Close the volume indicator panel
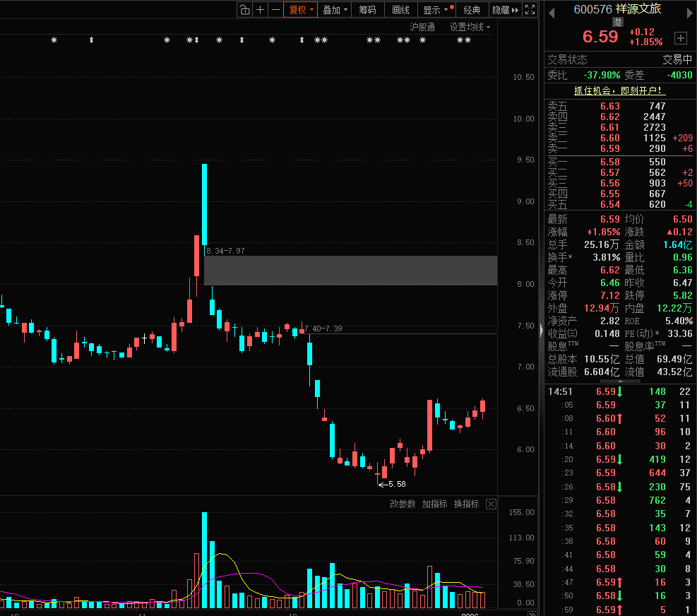This screenshot has width=697, height=616. [x=492, y=504]
